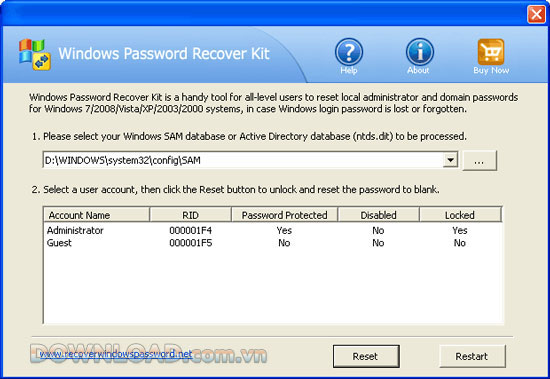Click the RID value 000001F5
The height and width of the screenshot is (379, 550).
[x=190, y=243]
